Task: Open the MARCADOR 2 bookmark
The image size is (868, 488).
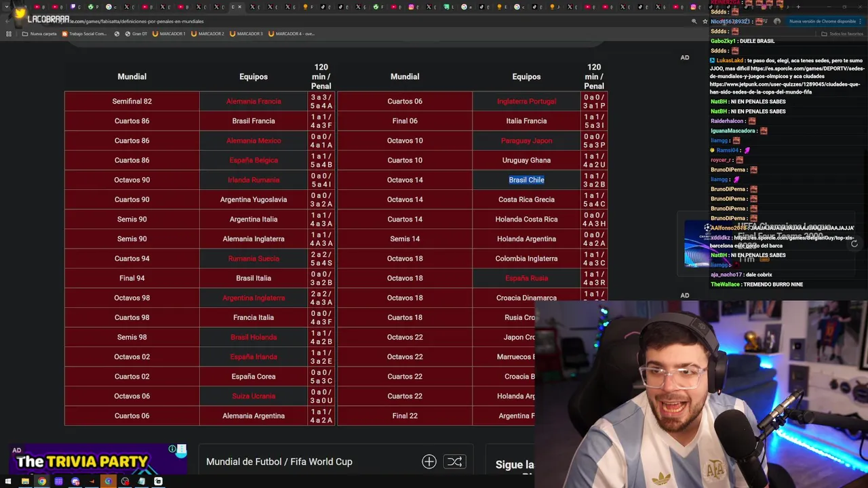Action: tap(208, 33)
